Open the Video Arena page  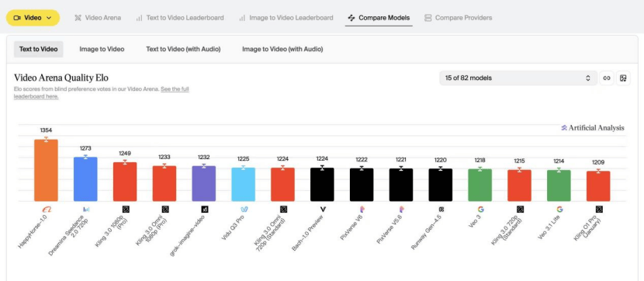click(x=98, y=18)
